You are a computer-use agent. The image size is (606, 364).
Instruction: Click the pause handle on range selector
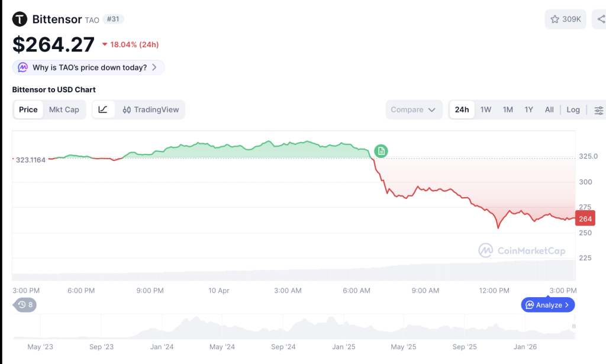pos(574,327)
